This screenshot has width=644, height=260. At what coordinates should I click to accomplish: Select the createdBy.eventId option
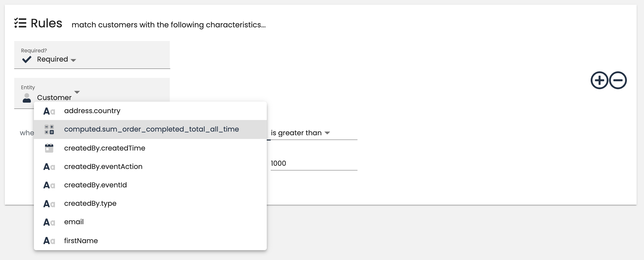coord(95,185)
